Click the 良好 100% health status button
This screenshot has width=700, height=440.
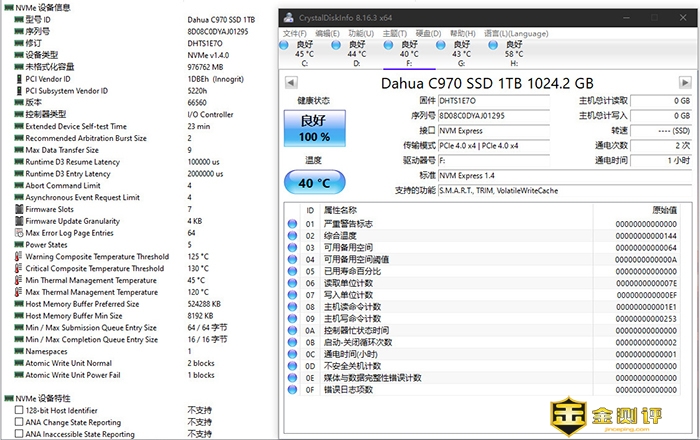click(x=314, y=127)
